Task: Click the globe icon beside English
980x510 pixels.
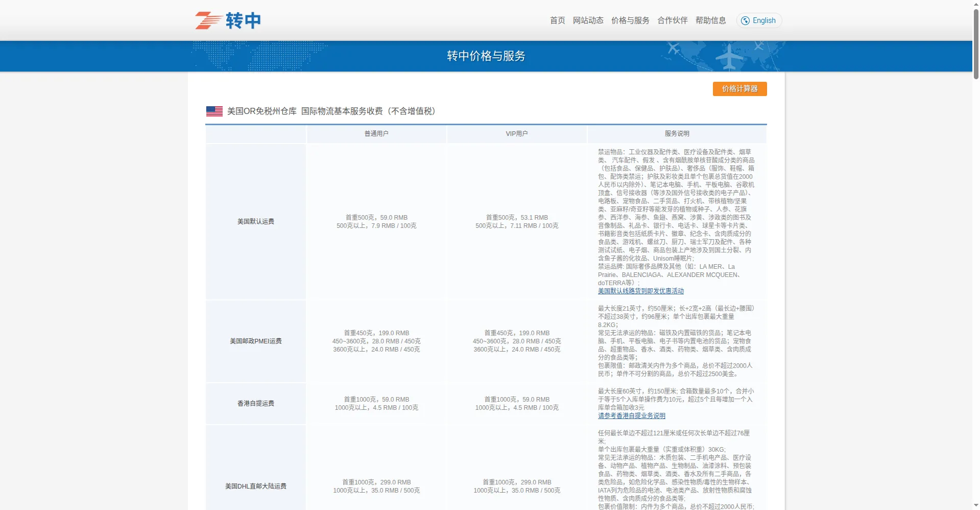Action: (x=745, y=20)
